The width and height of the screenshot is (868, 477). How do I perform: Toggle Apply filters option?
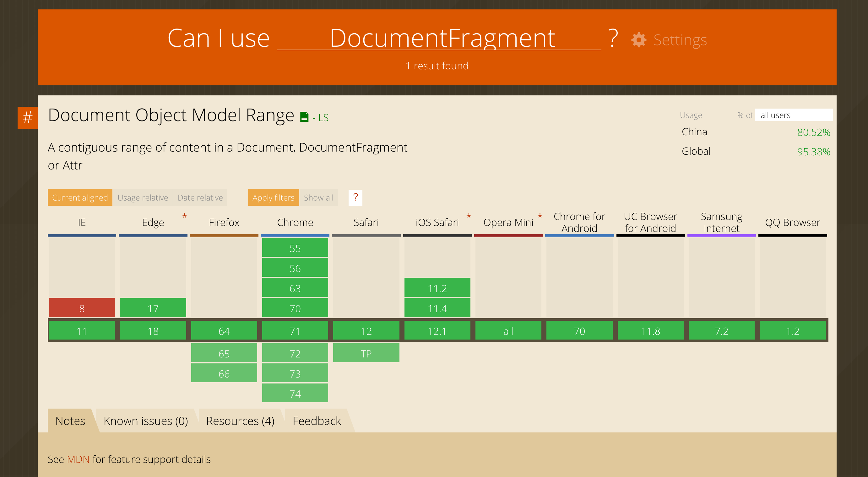tap(273, 198)
